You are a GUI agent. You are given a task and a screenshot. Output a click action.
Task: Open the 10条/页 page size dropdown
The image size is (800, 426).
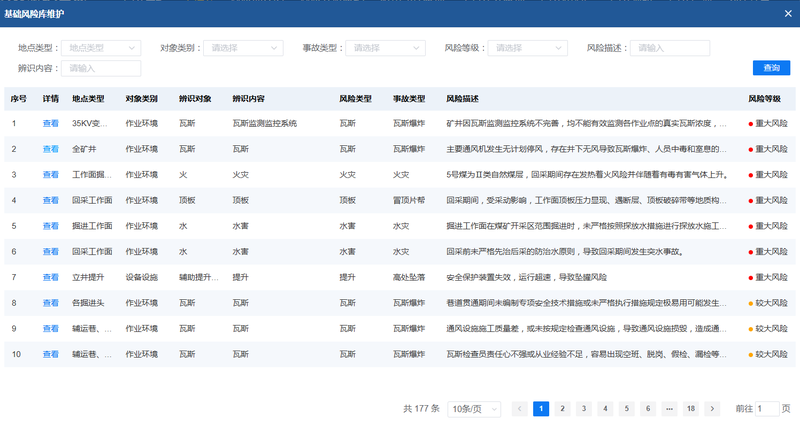coord(474,409)
